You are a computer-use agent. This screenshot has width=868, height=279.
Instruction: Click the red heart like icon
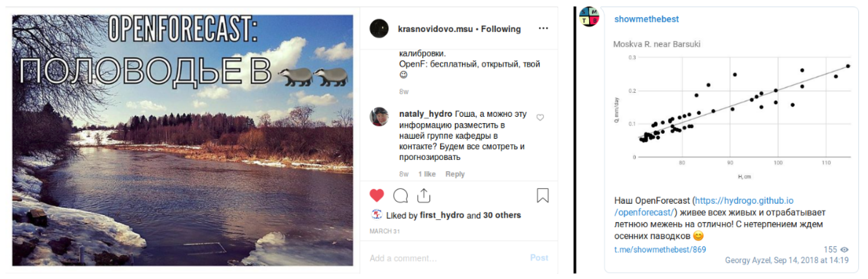pyautogui.click(x=376, y=195)
